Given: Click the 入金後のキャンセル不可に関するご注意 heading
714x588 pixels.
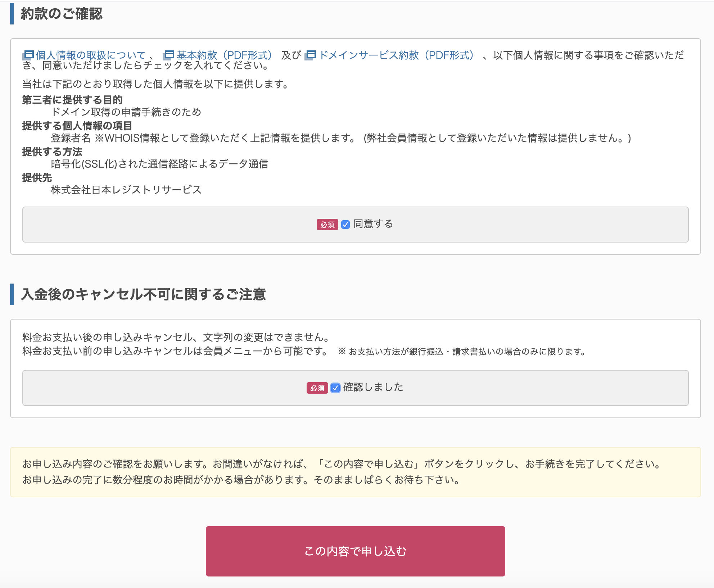Looking at the screenshot, I should (x=143, y=294).
